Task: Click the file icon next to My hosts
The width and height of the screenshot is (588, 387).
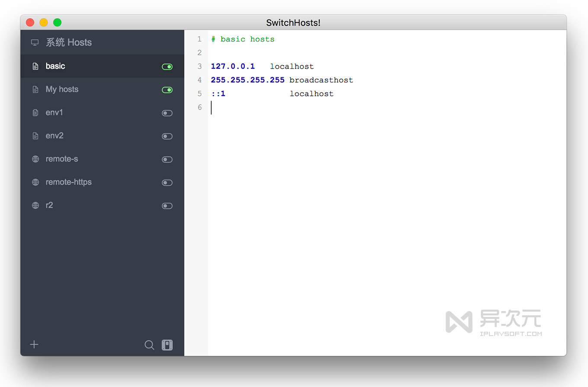Action: [35, 89]
